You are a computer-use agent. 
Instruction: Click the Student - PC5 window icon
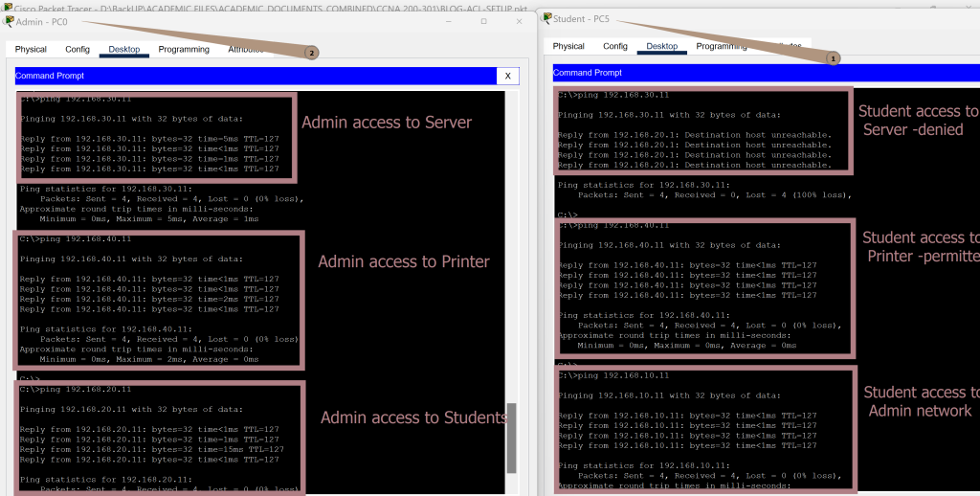(547, 17)
